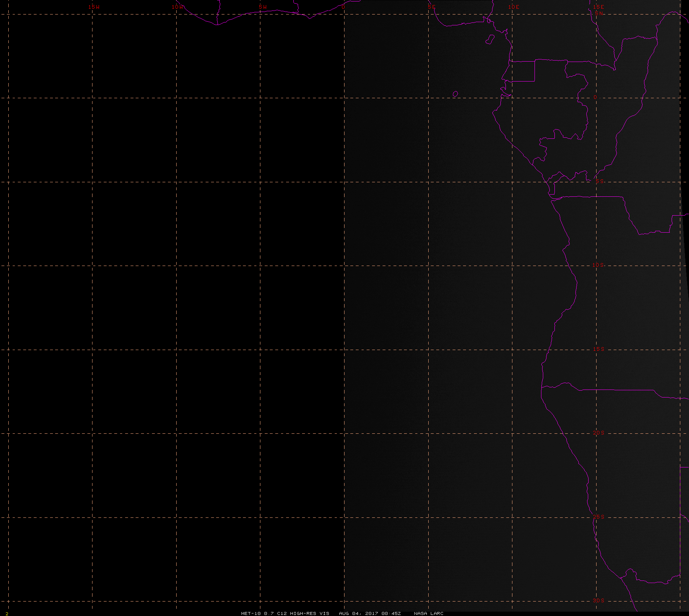Click the 15W longitude label
Viewport: 689px width, 616px height.
coord(94,7)
